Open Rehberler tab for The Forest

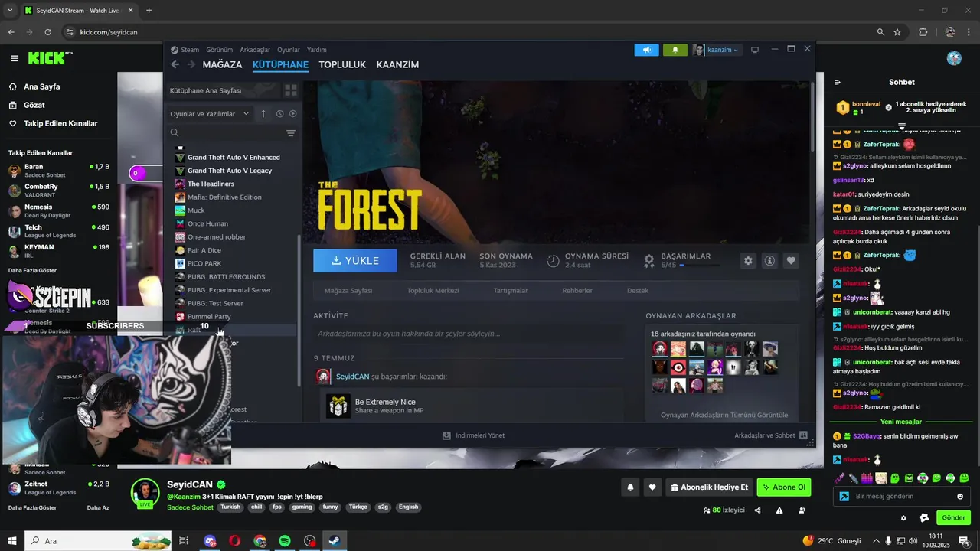(577, 291)
